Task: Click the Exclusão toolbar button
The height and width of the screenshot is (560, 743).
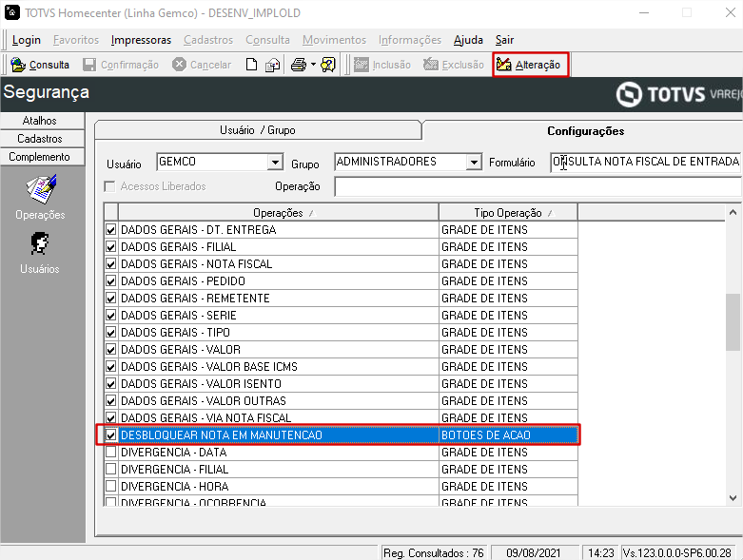Action: (454, 65)
